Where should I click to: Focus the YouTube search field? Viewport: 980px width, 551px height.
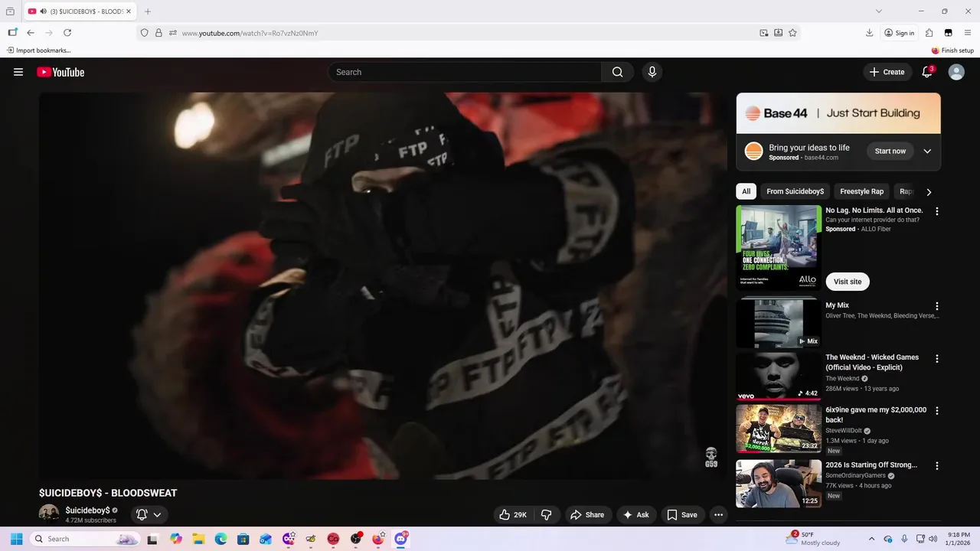point(465,72)
